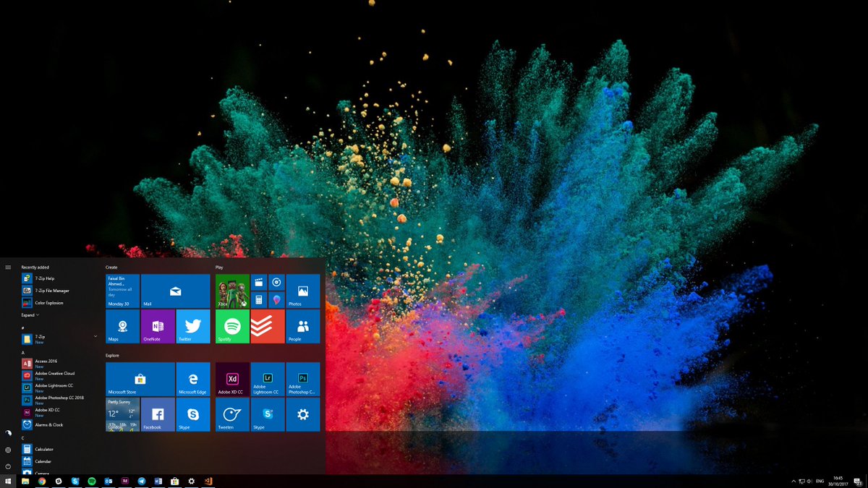Open Settings from Start menu left rail

[x=8, y=450]
